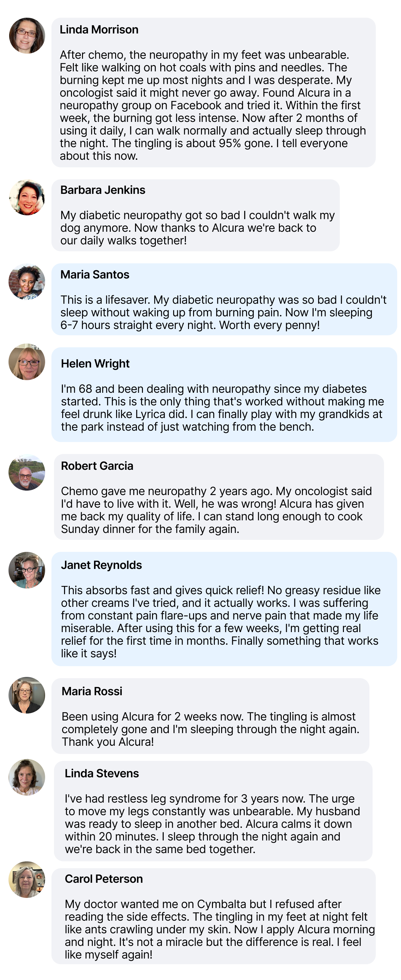401x980 pixels.
Task: Click Linda Morrison's profile picture
Action: (27, 35)
